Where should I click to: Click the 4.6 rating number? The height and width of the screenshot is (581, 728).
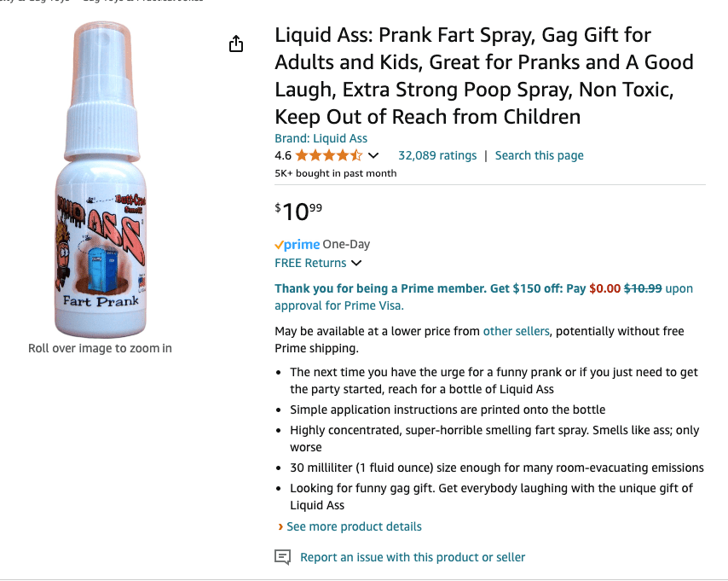283,155
